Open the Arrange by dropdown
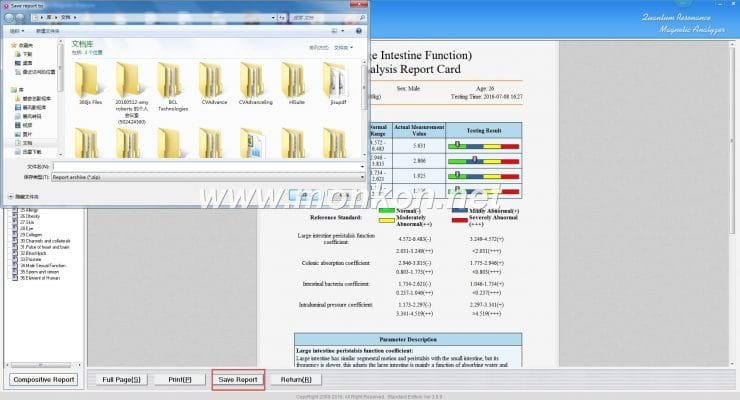The image size is (740, 400). pos(344,48)
